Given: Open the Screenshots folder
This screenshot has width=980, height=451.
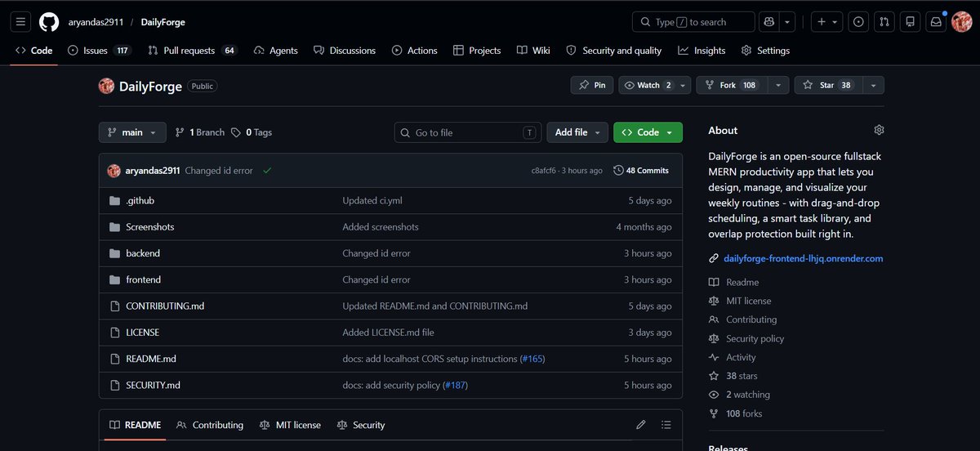Looking at the screenshot, I should pos(149,227).
